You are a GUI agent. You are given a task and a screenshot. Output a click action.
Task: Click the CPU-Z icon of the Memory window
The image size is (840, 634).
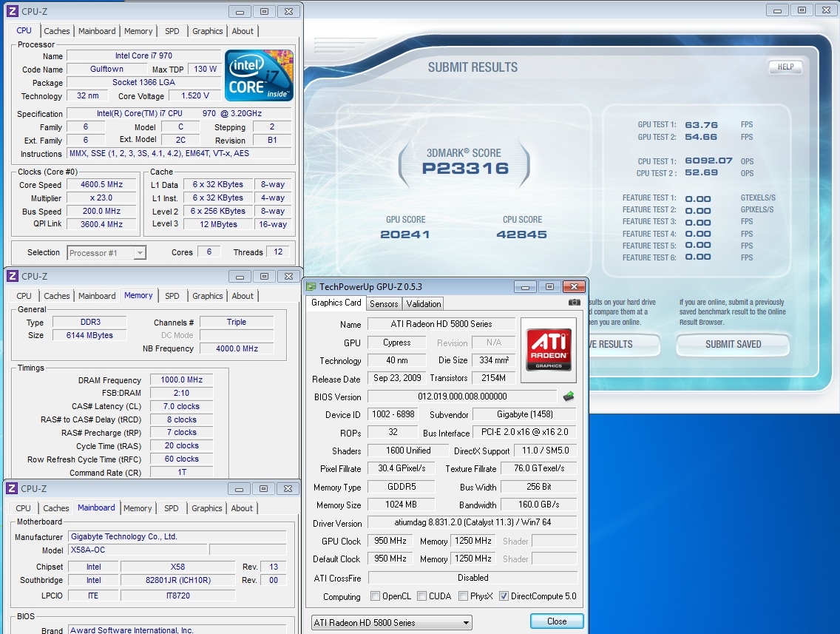point(12,276)
